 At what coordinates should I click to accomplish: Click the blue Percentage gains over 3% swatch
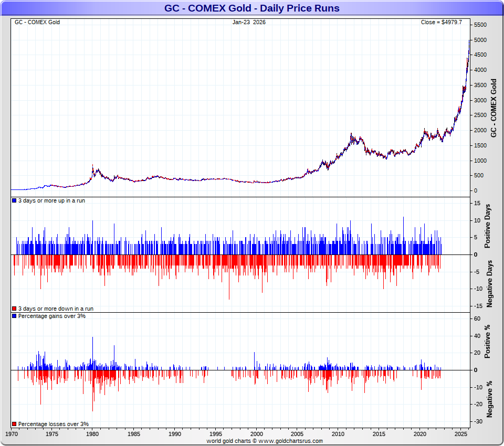(14, 316)
